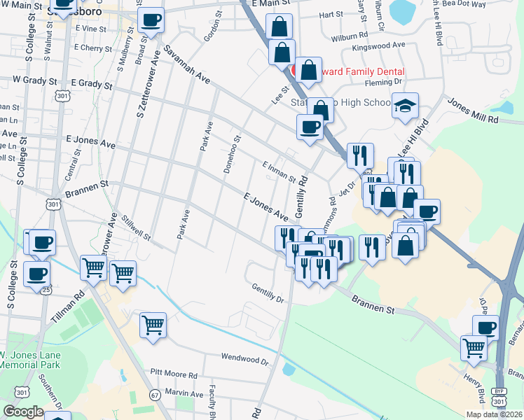Open the restaurant marker left of Gentilly–Brannen cluster
The height and width of the screenshot is (420, 524).
tap(288, 236)
